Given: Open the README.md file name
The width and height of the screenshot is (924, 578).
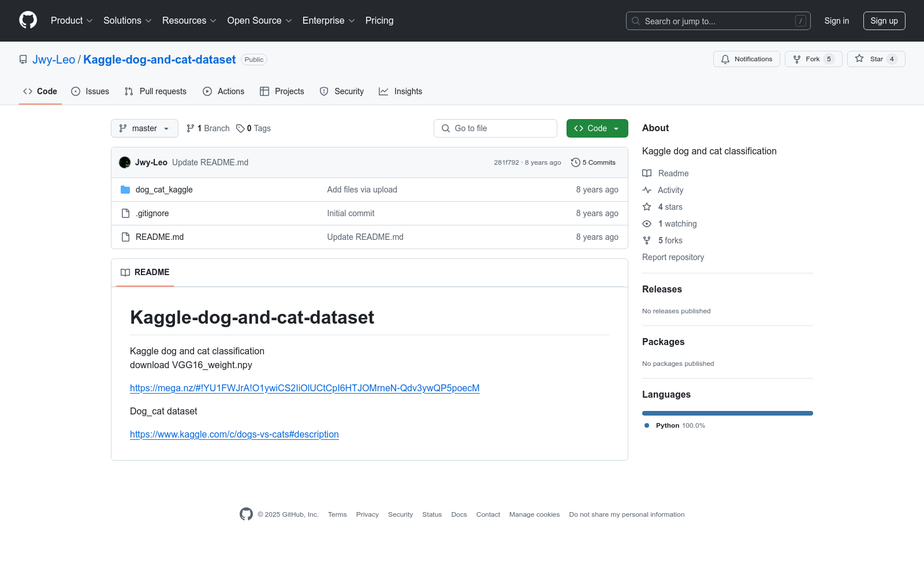Looking at the screenshot, I should [160, 237].
